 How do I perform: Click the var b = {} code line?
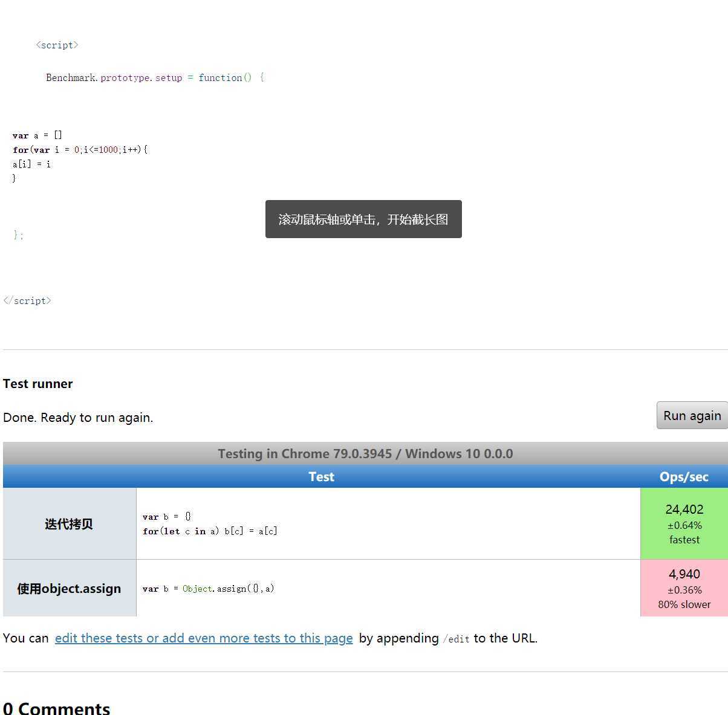point(167,517)
